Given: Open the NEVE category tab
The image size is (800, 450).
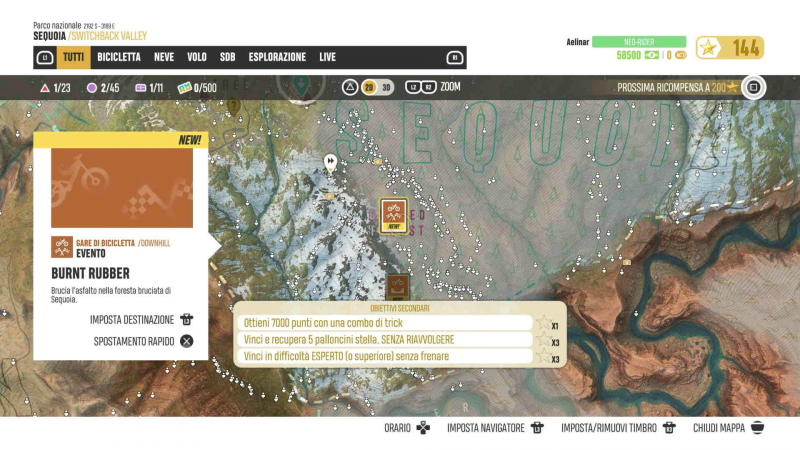Looking at the screenshot, I should 164,57.
